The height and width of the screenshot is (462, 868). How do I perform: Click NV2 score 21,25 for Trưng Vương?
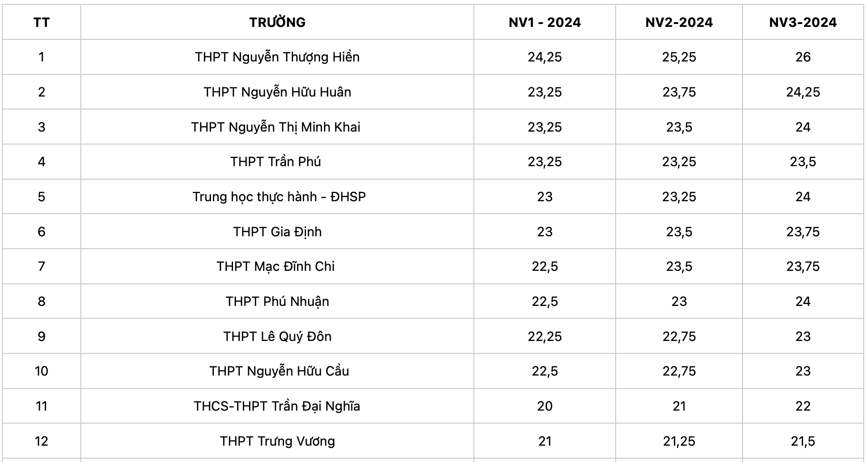click(679, 441)
